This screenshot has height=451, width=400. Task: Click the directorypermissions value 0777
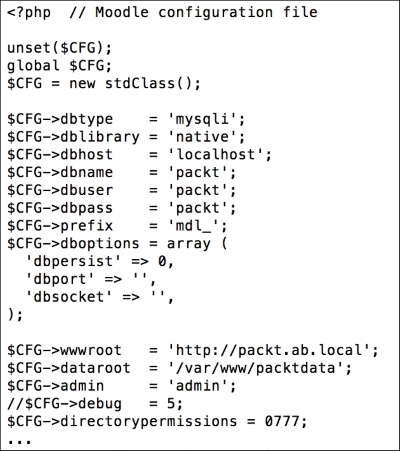click(282, 421)
